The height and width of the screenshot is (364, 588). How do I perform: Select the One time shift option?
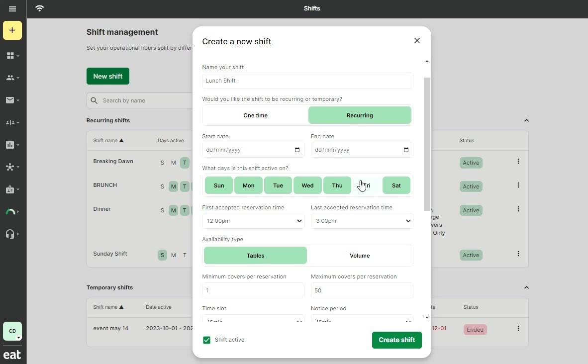coord(255,115)
